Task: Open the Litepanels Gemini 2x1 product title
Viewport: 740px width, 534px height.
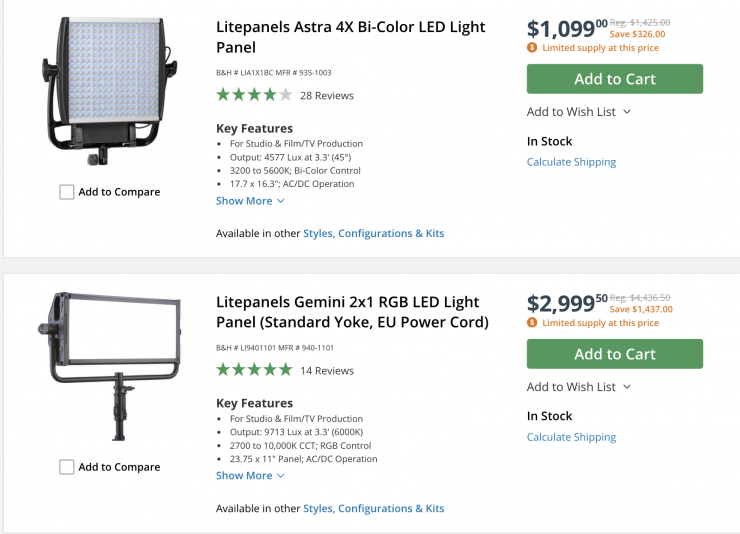Action: [x=352, y=312]
